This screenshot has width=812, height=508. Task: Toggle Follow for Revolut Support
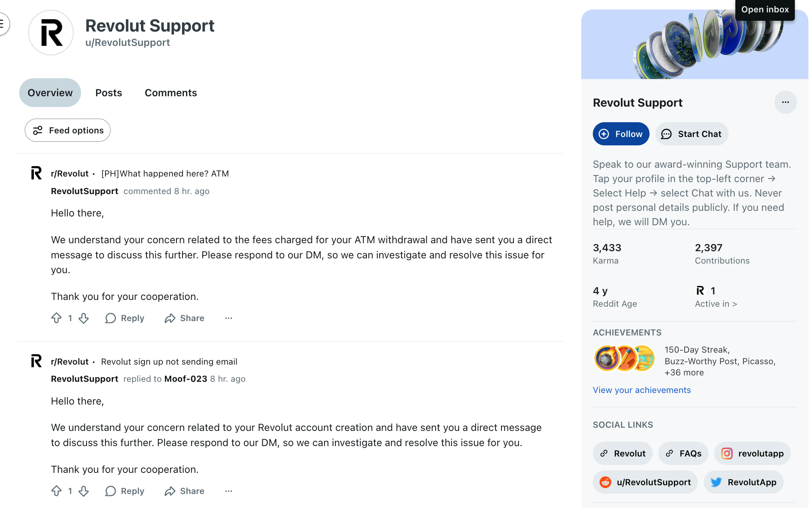[621, 134]
